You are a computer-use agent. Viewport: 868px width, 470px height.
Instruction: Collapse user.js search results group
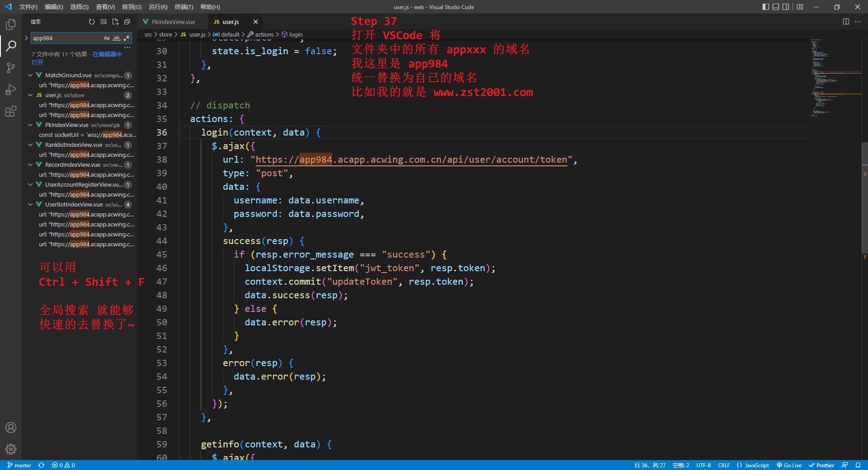[30, 95]
